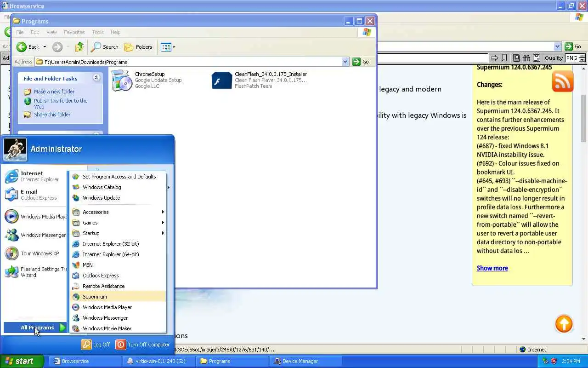Click Publish this folder to the Web

pyautogui.click(x=61, y=103)
